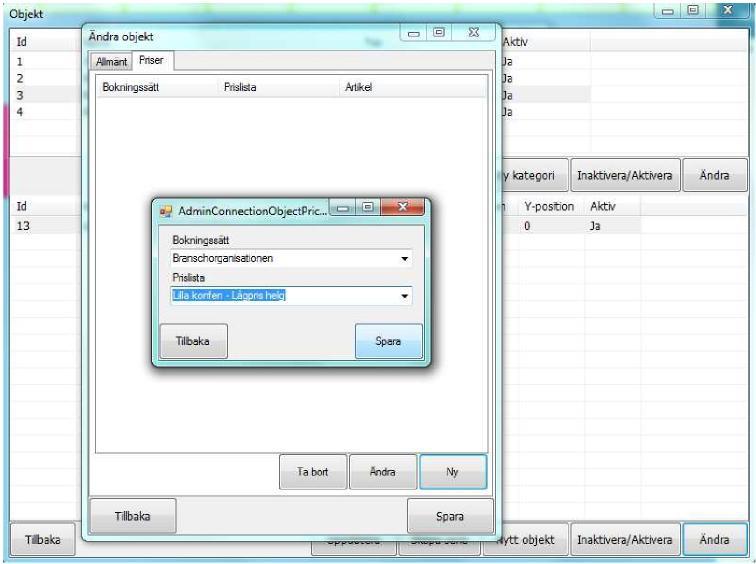Select row with Id 13 in lower list
Screen dimensions: 756x564
coord(46,226)
